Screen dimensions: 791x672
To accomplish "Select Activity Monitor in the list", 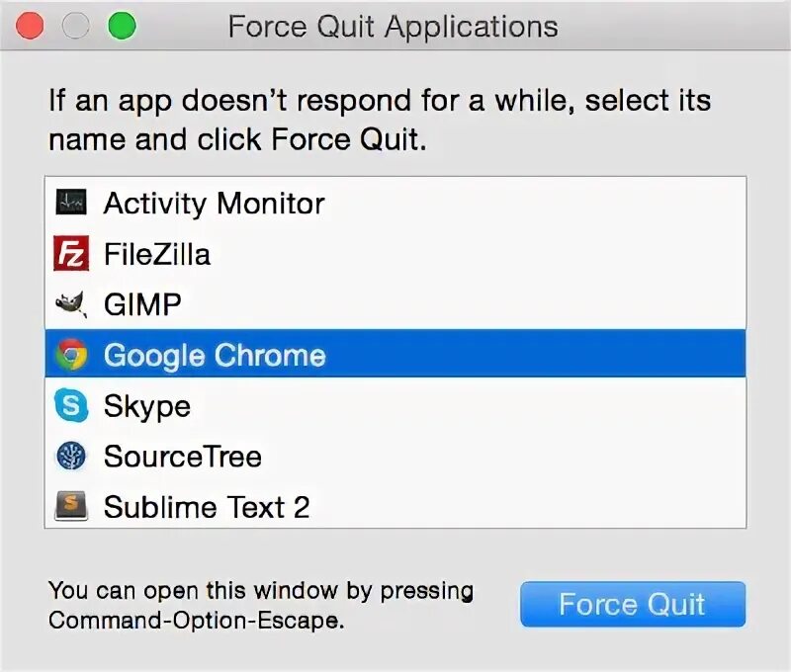I will coord(214,204).
